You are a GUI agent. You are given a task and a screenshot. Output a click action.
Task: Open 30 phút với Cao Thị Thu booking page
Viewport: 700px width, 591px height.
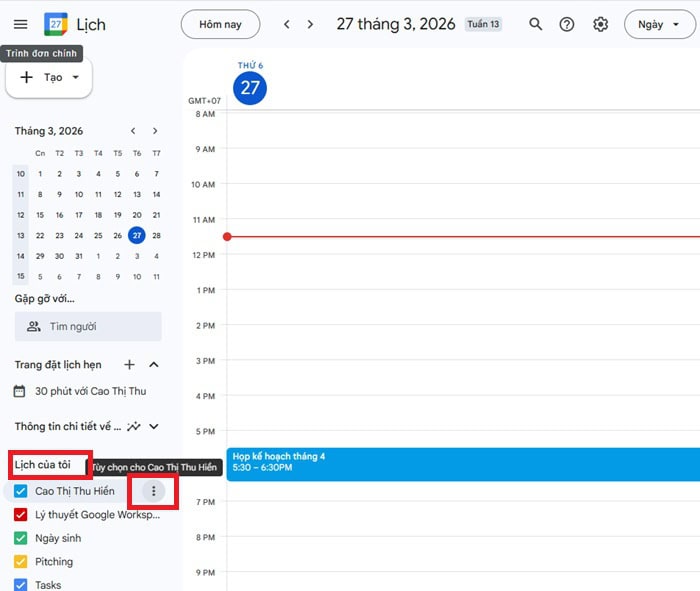pos(89,391)
